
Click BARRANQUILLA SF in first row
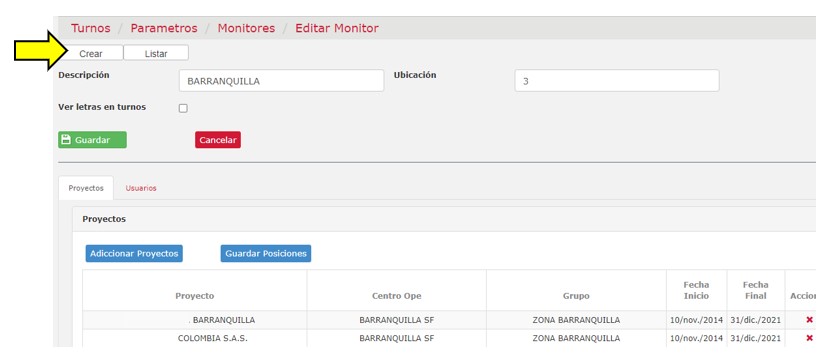(397, 320)
